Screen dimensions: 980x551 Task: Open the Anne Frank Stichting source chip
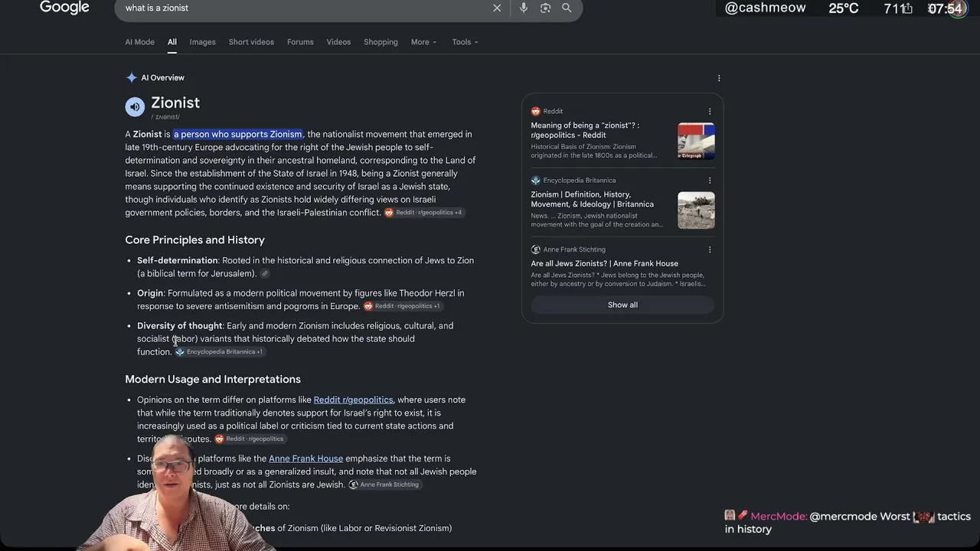pos(384,484)
